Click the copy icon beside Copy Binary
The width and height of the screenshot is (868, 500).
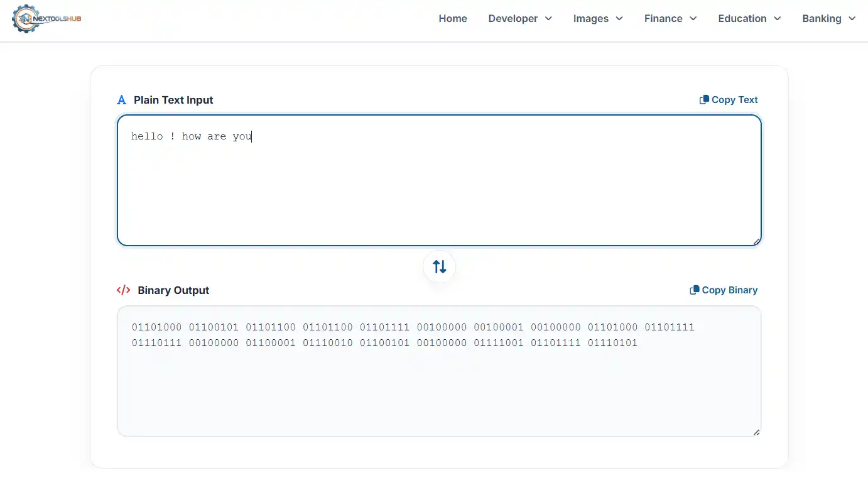pyautogui.click(x=694, y=290)
